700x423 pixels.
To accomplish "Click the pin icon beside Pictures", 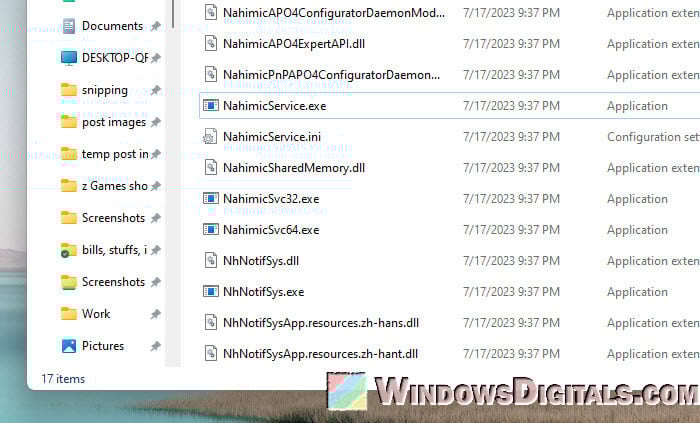I will pyautogui.click(x=155, y=346).
